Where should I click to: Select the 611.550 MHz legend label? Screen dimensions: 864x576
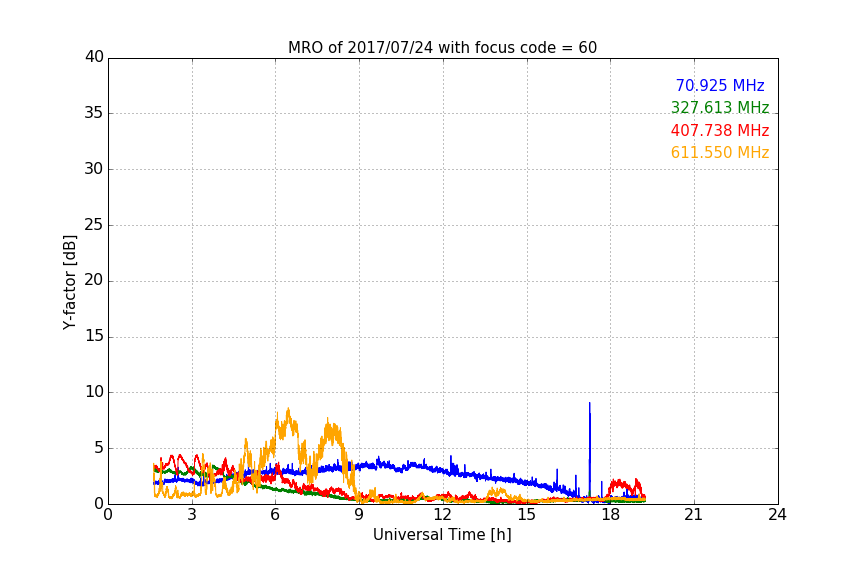tap(720, 152)
